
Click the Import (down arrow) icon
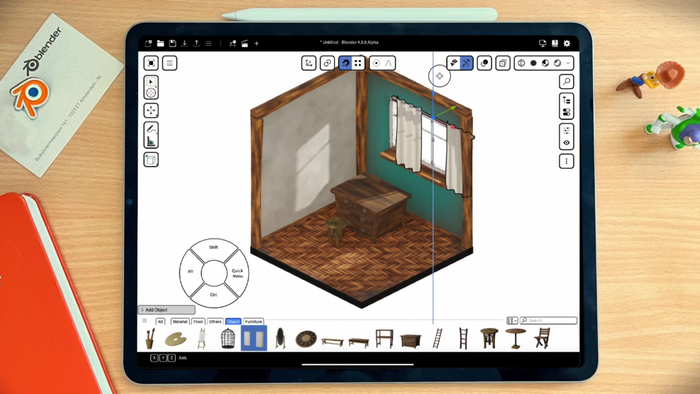coord(184,43)
